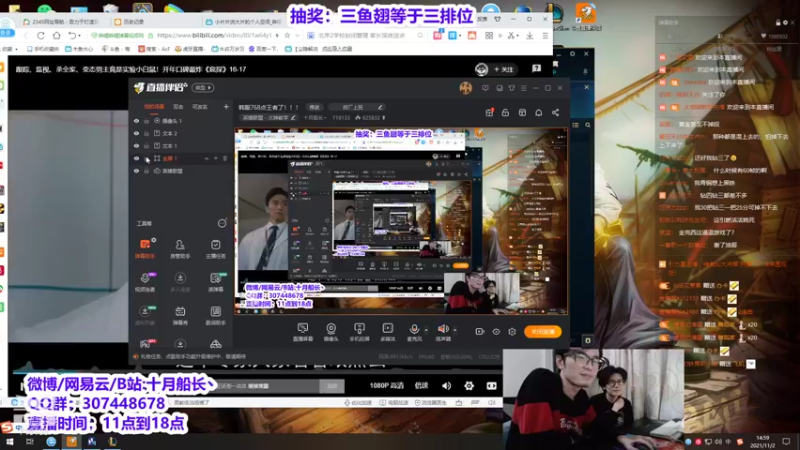Move the 全屏 1 source down
Viewport: 800px width, 450px height.
pyautogui.click(x=216, y=159)
